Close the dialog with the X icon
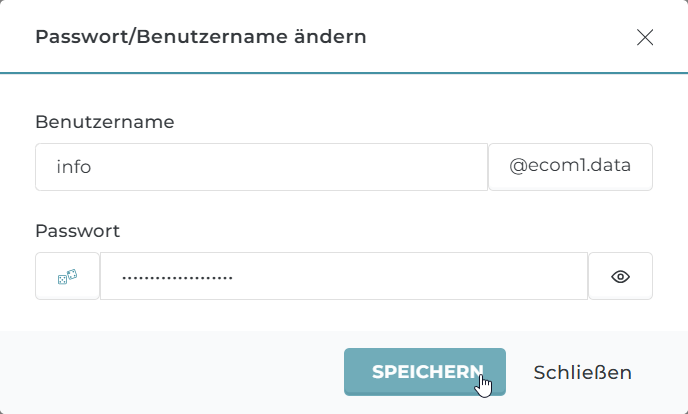The width and height of the screenshot is (688, 414). (645, 38)
